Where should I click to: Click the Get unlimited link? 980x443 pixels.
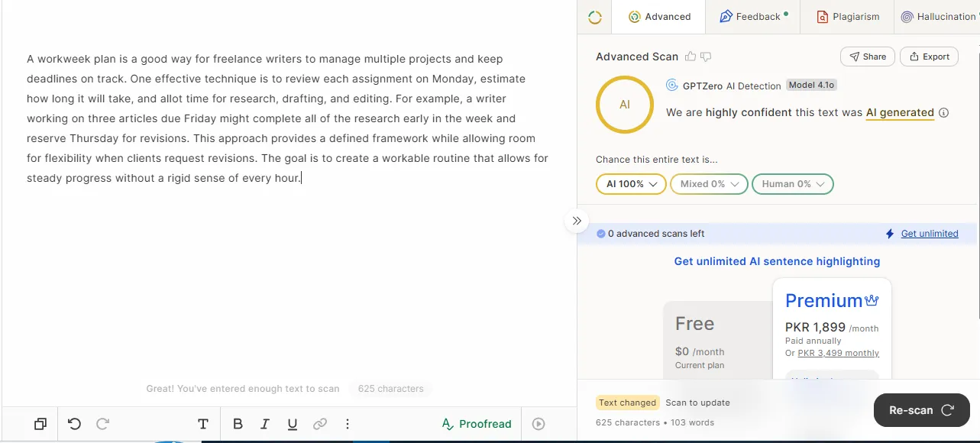pyautogui.click(x=930, y=234)
